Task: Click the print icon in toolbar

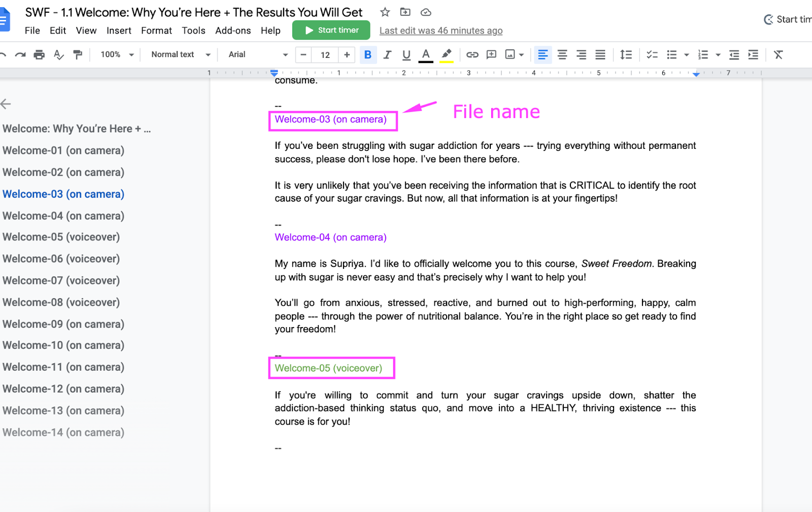Action: pos(39,55)
